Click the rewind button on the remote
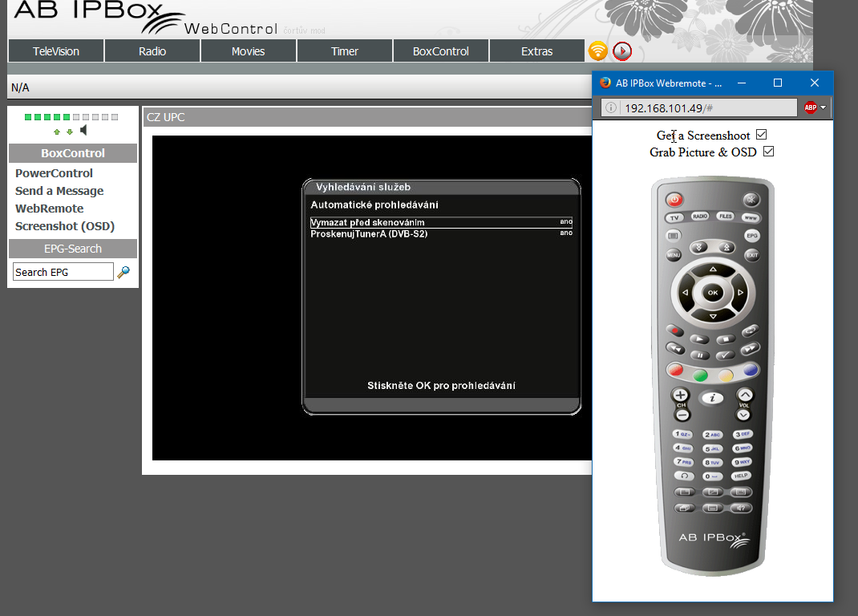Image resolution: width=858 pixels, height=616 pixels. [676, 348]
